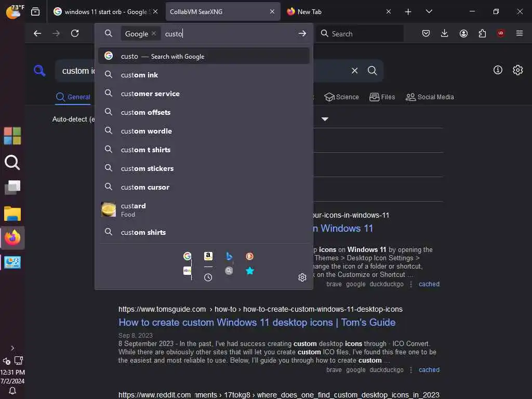Choose the 'custom ink' suggestion
Viewport: 532px width, 399px height.
tap(204, 75)
